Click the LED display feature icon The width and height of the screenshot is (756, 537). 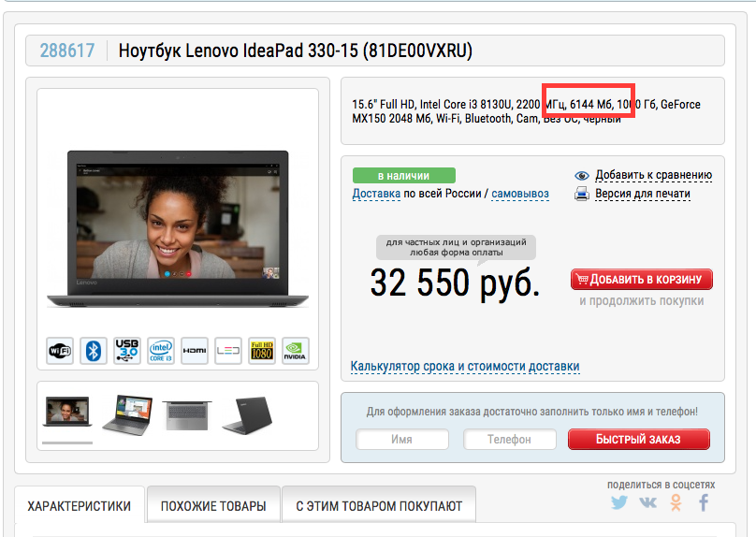click(228, 351)
